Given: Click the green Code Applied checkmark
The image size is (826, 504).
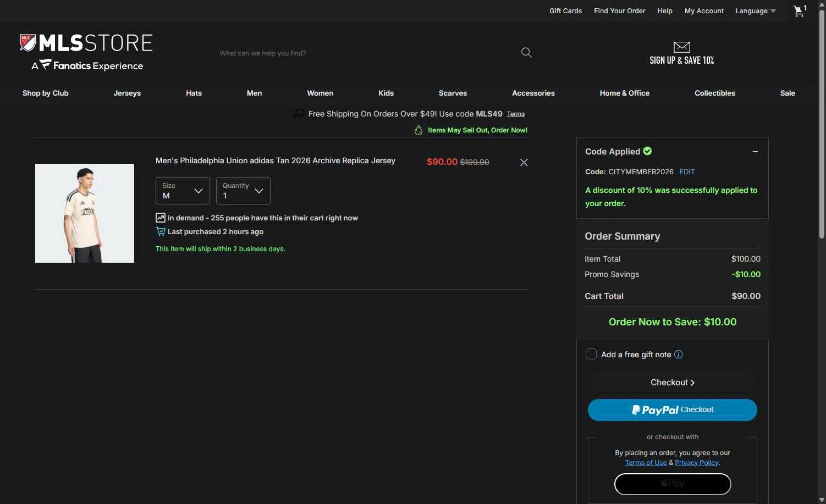Looking at the screenshot, I should (x=648, y=151).
